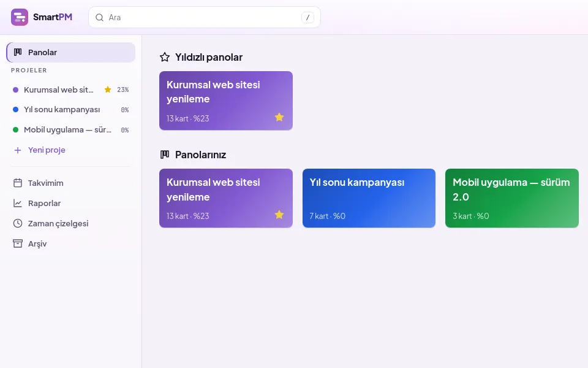This screenshot has width=588, height=368.
Task: Click the SmartPM logo icon
Action: pyautogui.click(x=20, y=17)
